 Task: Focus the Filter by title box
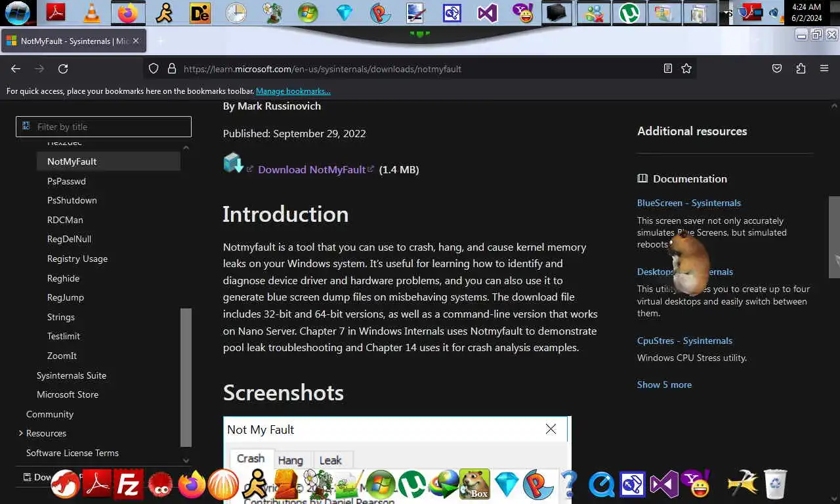click(x=104, y=127)
